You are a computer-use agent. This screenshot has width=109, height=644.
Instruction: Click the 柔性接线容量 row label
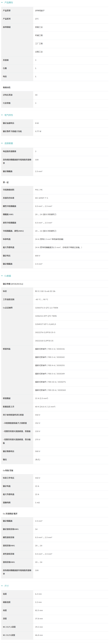(x=8, y=554)
